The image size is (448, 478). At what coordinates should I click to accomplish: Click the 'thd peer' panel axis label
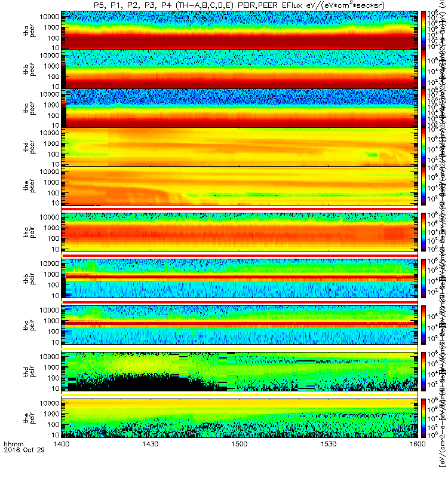[x=29, y=147]
